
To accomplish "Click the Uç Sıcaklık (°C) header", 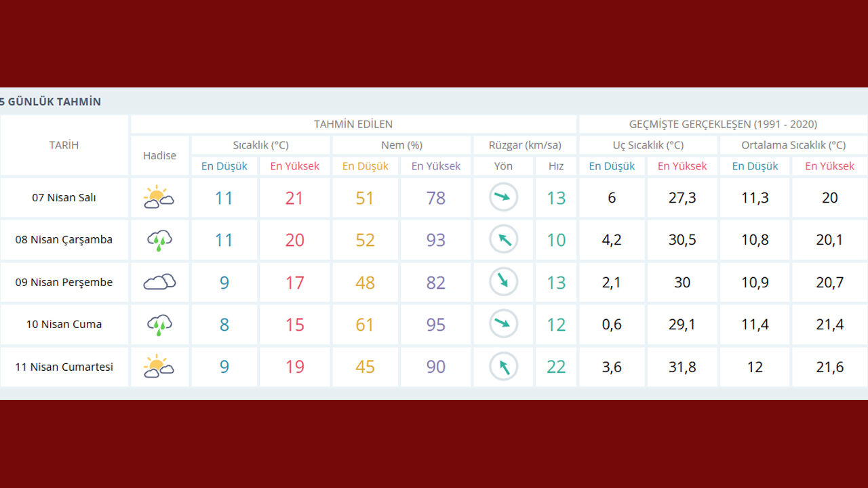I will click(x=648, y=145).
